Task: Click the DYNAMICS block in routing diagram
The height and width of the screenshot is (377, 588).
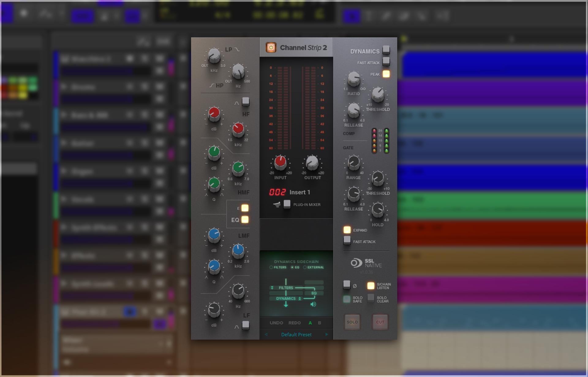Action: (286, 299)
